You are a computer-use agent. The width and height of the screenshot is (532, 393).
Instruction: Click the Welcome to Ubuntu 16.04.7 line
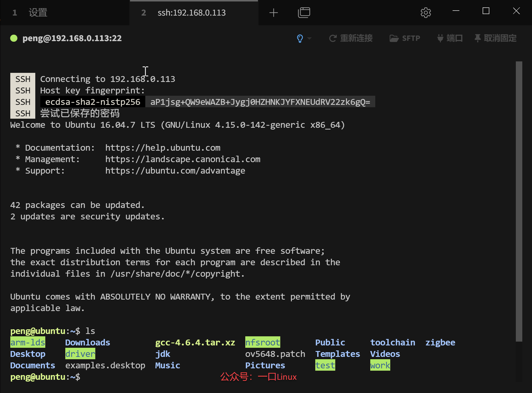pyautogui.click(x=178, y=125)
